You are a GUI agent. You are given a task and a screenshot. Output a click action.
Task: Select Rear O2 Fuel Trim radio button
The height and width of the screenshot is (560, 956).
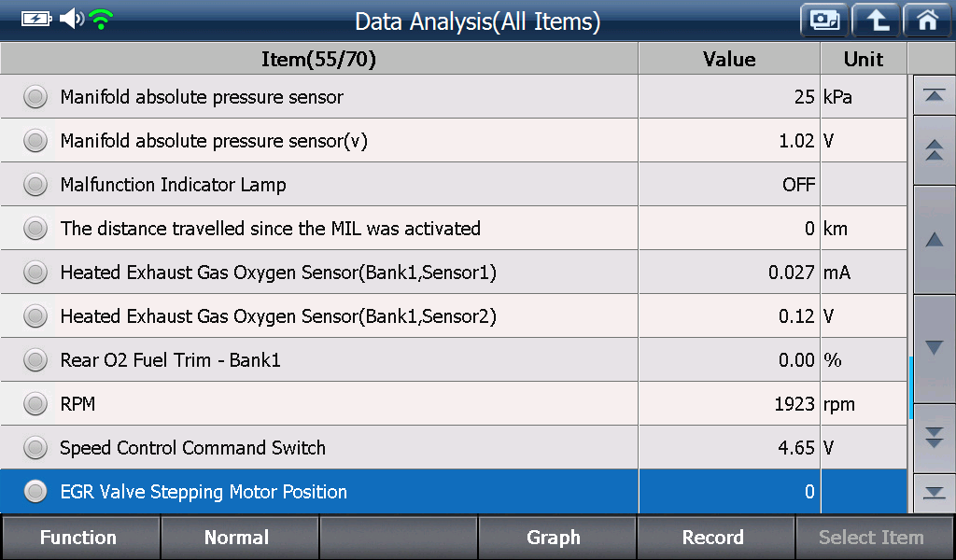[35, 359]
